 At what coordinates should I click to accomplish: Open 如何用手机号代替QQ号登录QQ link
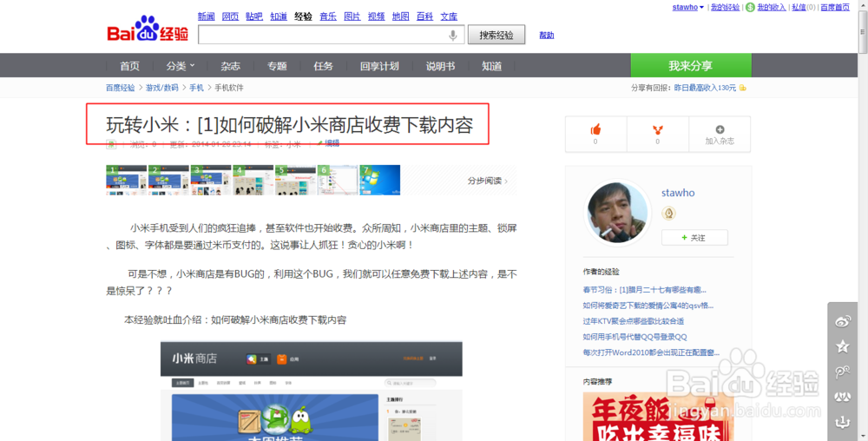(635, 337)
